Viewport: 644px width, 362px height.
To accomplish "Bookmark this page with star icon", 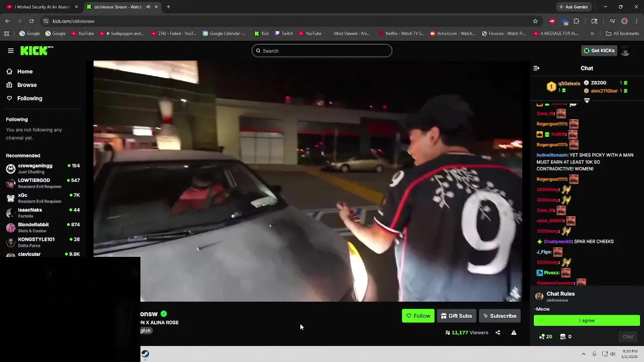I will [535, 21].
